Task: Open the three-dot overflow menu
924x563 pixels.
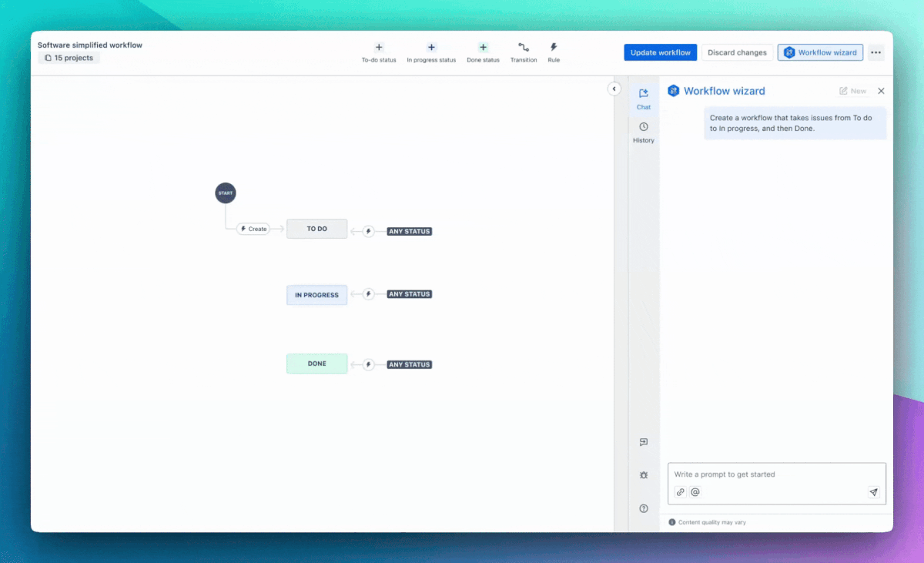Action: tap(875, 52)
